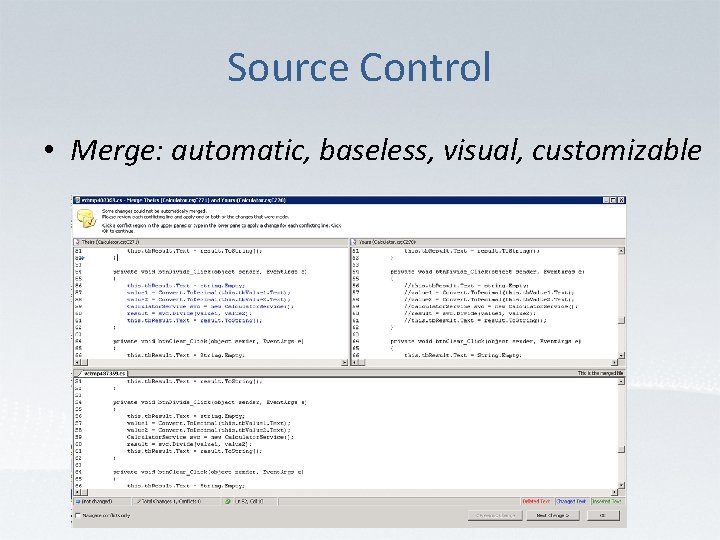The height and width of the screenshot is (540, 720).
Task: Minimize the merge dialog window
Action: (606, 200)
